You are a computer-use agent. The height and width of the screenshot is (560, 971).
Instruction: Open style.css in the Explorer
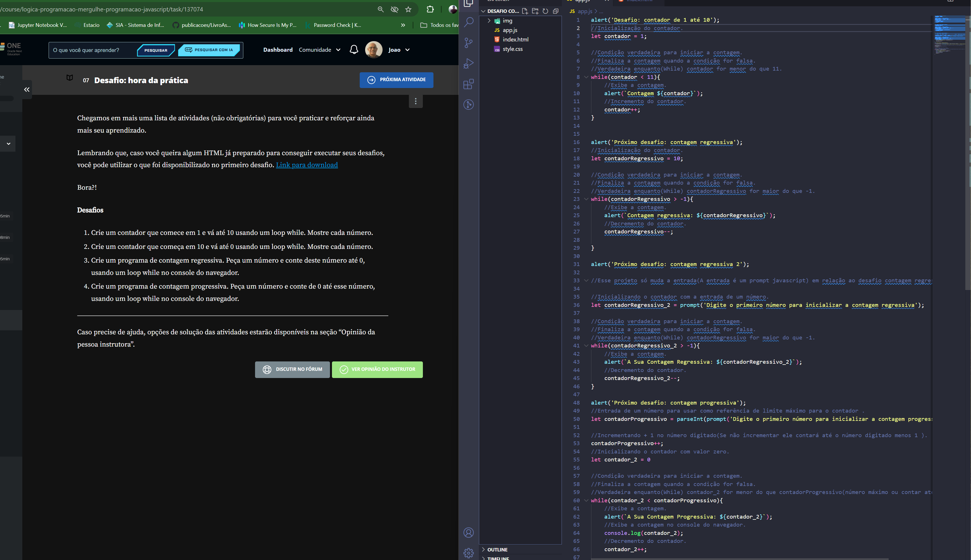pos(512,49)
